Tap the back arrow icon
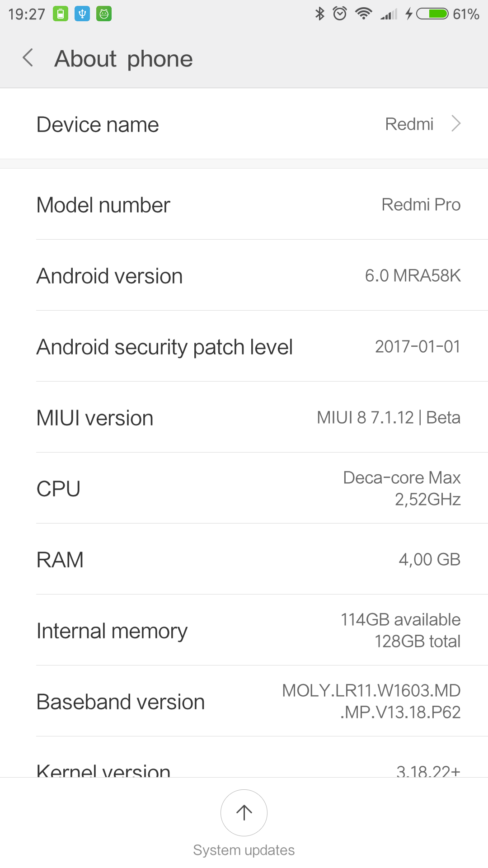Screen dimensions: 488x868 point(28,58)
